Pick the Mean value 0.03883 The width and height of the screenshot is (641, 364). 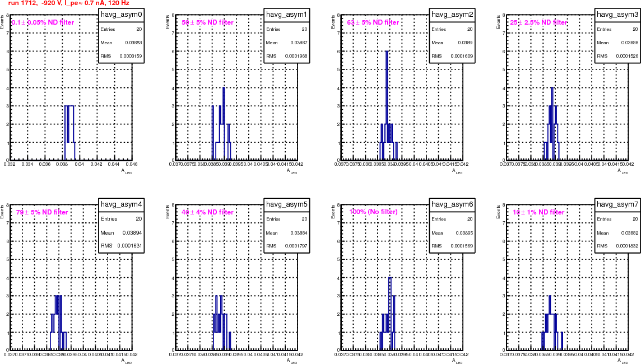pos(133,43)
